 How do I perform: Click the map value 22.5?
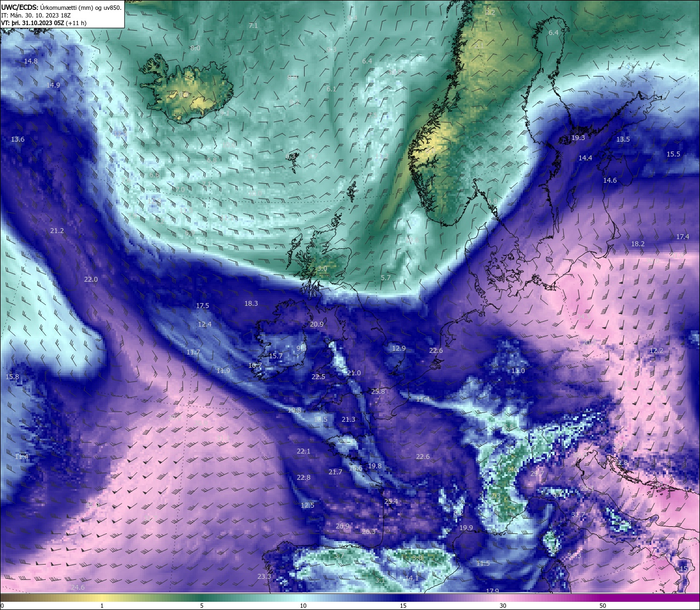pyautogui.click(x=318, y=376)
